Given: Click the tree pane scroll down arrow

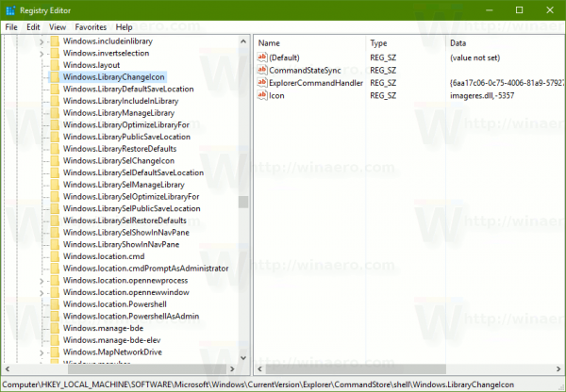Looking at the screenshot, I should pyautogui.click(x=243, y=358).
